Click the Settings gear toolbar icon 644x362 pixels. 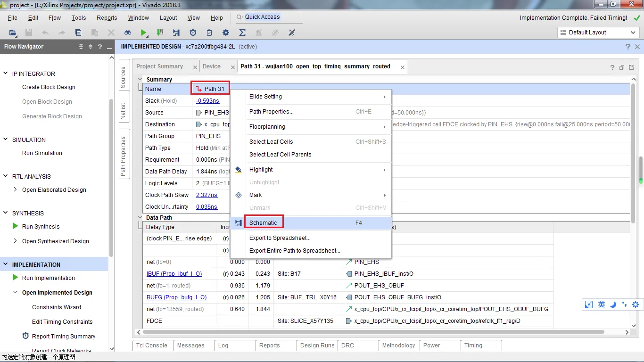point(226,33)
